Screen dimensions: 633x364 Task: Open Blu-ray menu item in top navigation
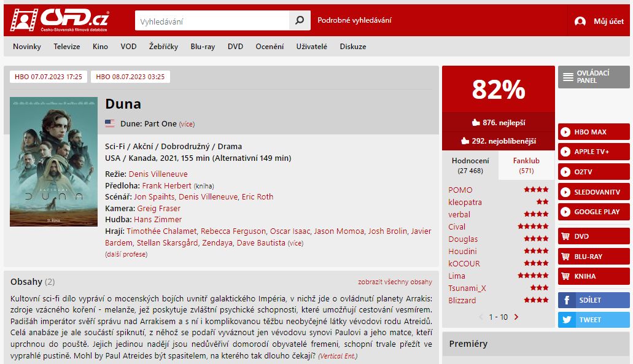pyautogui.click(x=203, y=47)
